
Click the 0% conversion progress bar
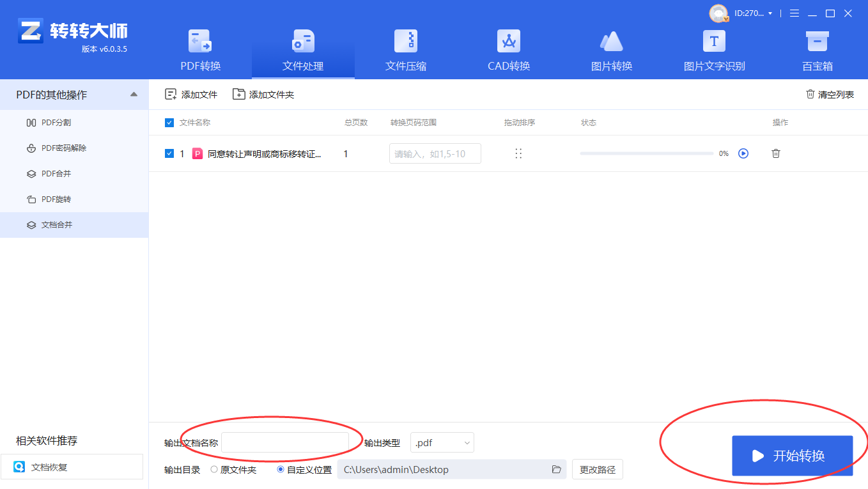pyautogui.click(x=647, y=153)
